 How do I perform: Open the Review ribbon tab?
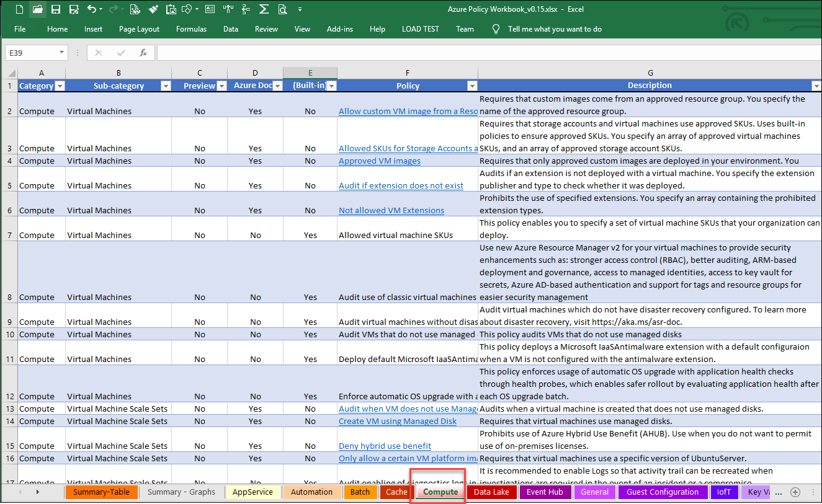(x=266, y=29)
